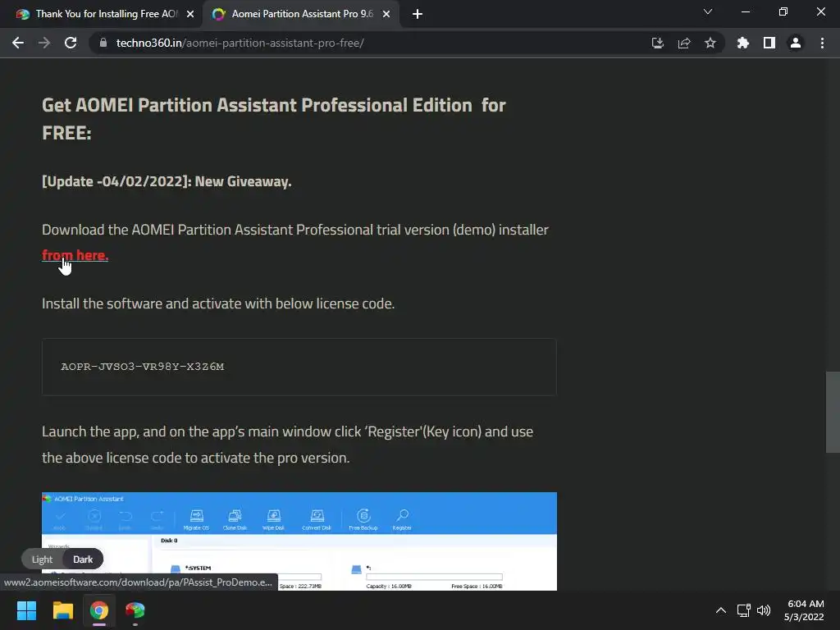This screenshot has width=840, height=630.
Task: Open a new browser tab
Action: pyautogui.click(x=418, y=14)
